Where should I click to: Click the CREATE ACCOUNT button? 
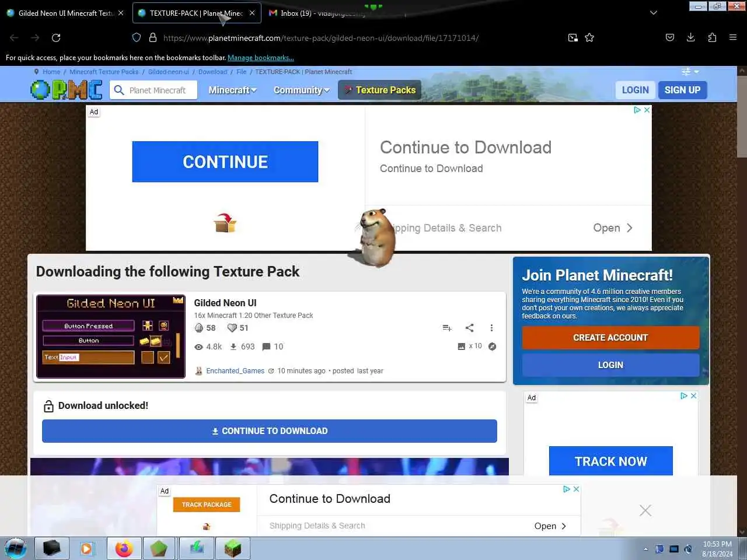click(610, 338)
